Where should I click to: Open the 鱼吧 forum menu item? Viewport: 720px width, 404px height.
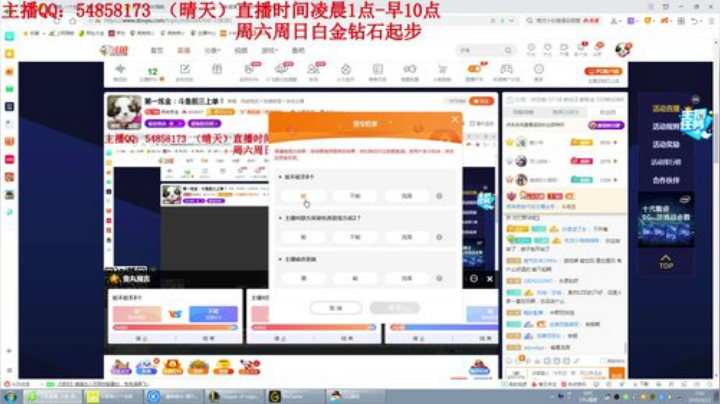(x=298, y=50)
